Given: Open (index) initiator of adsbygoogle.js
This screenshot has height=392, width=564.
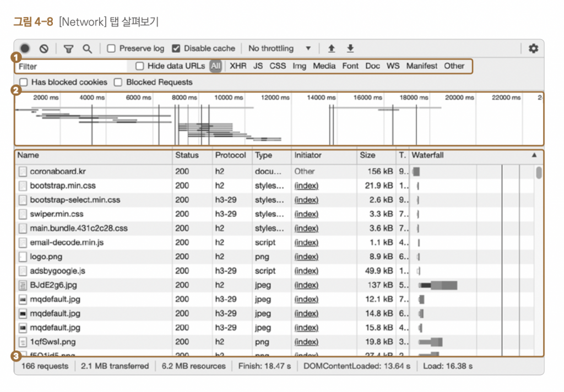Looking at the screenshot, I should (x=306, y=271).
